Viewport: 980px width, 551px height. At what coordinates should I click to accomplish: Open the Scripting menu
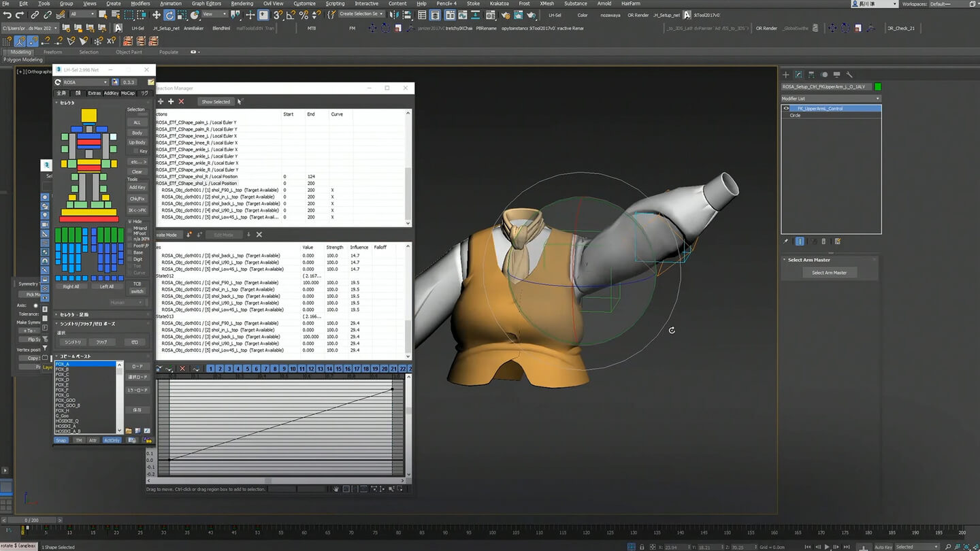335,3
